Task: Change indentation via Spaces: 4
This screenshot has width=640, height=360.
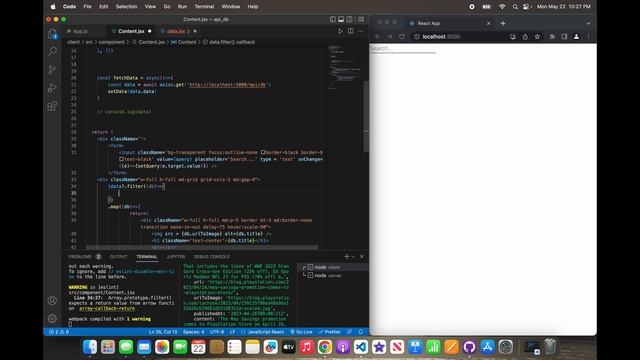Action: click(x=193, y=332)
